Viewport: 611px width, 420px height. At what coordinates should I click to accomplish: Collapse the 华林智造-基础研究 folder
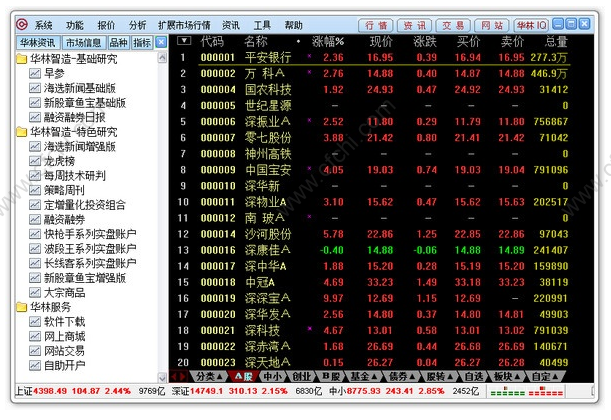tap(22, 59)
